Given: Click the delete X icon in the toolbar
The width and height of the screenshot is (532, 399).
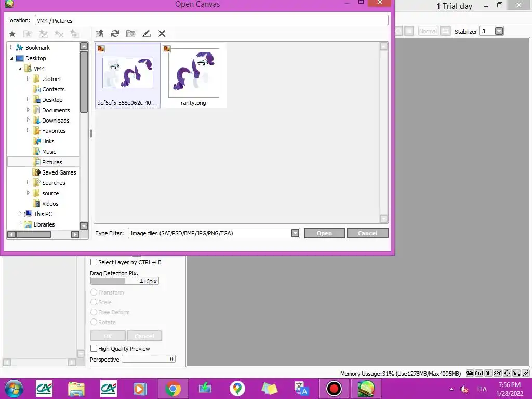Looking at the screenshot, I should pyautogui.click(x=162, y=34).
